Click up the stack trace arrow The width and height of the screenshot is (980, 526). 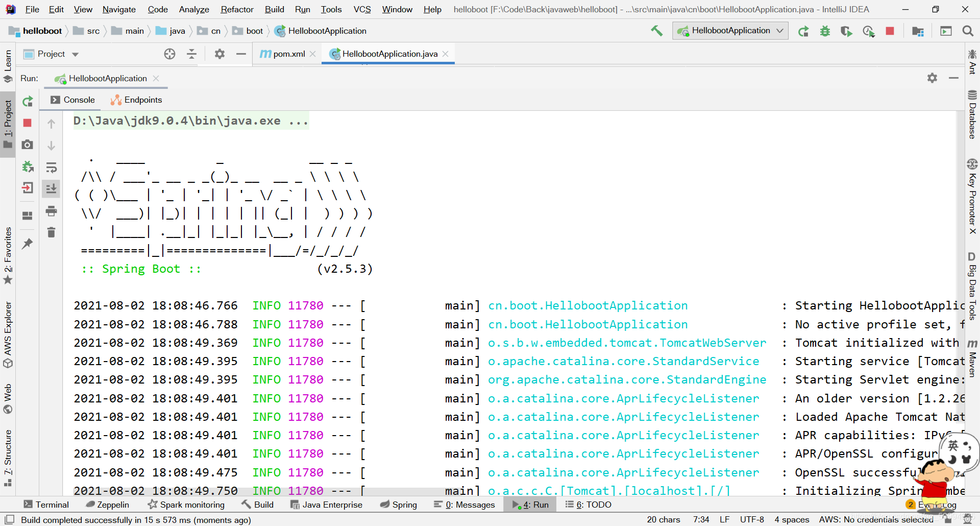pyautogui.click(x=51, y=124)
